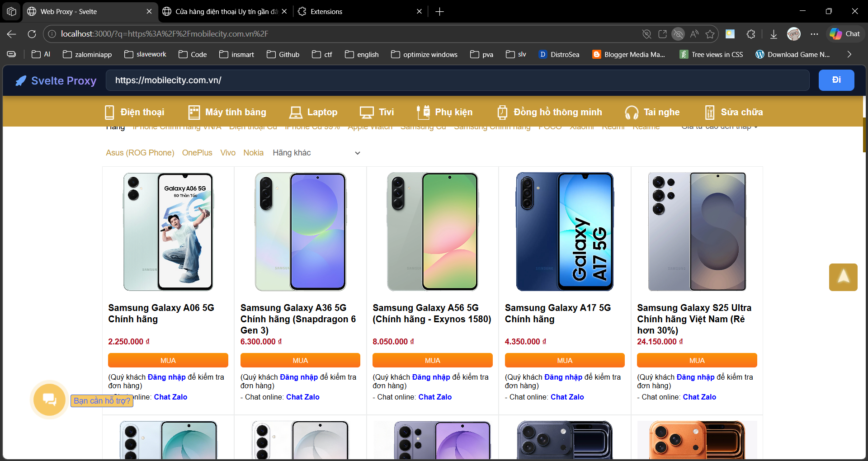Open the Tai nghe category

(x=652, y=112)
